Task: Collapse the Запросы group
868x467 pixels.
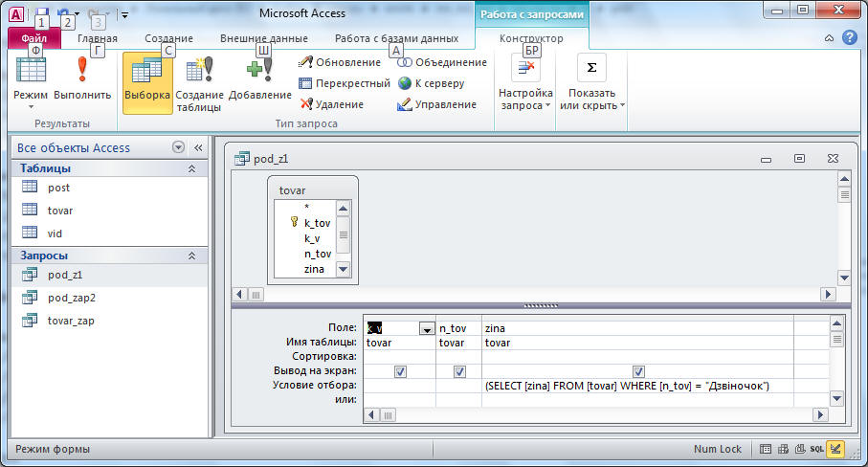Action: [191, 256]
